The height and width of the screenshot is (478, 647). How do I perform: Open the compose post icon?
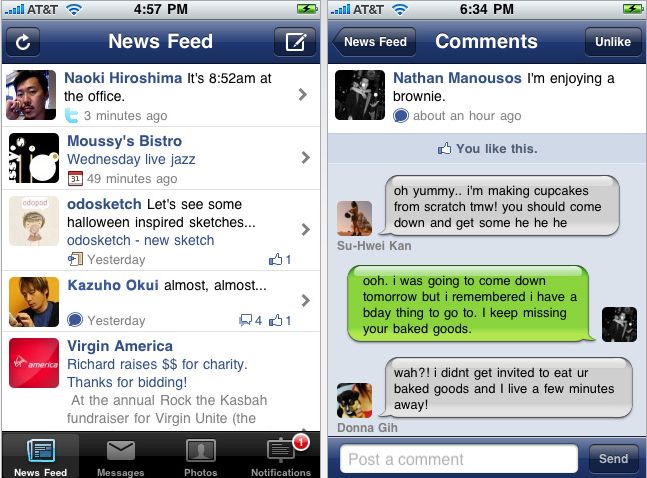click(x=295, y=42)
